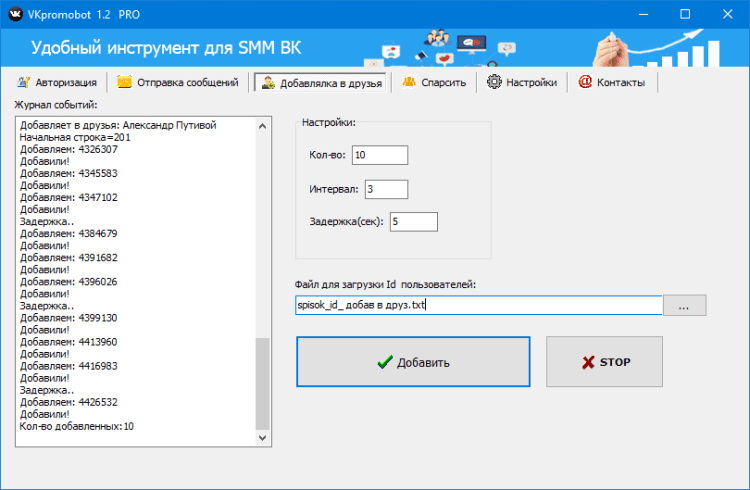The image size is (750, 490).
Task: Click the user icon of Добавлялка в друзья
Action: tap(268, 83)
